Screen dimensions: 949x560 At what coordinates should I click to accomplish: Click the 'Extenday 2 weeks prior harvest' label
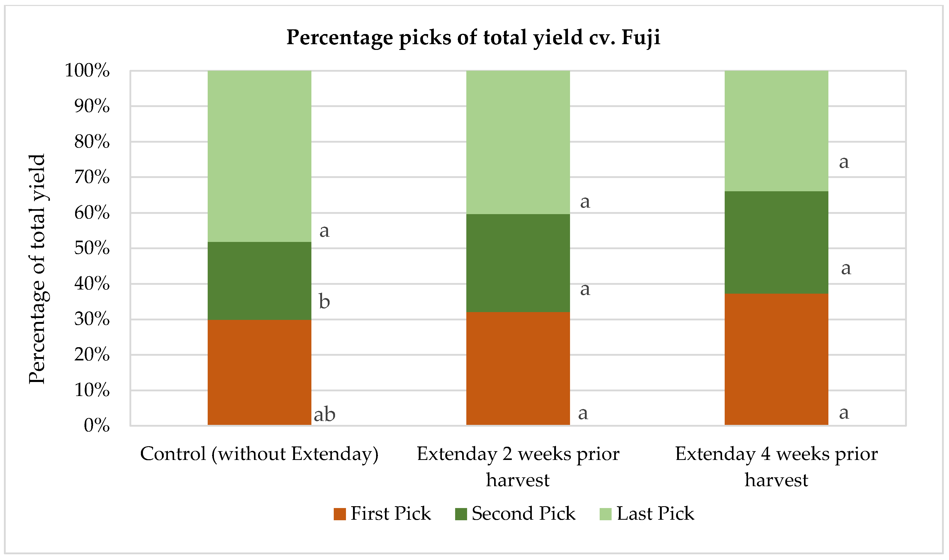tap(518, 466)
